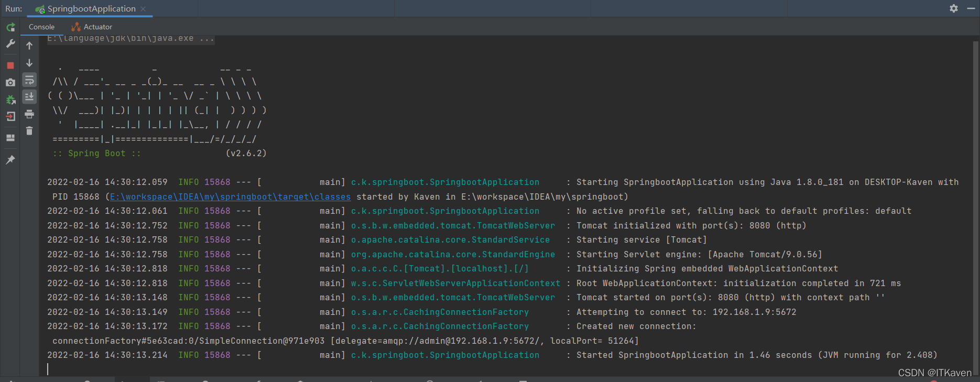Click the Spring Boot banner label
Viewport: 980px width, 382px height.
point(96,154)
